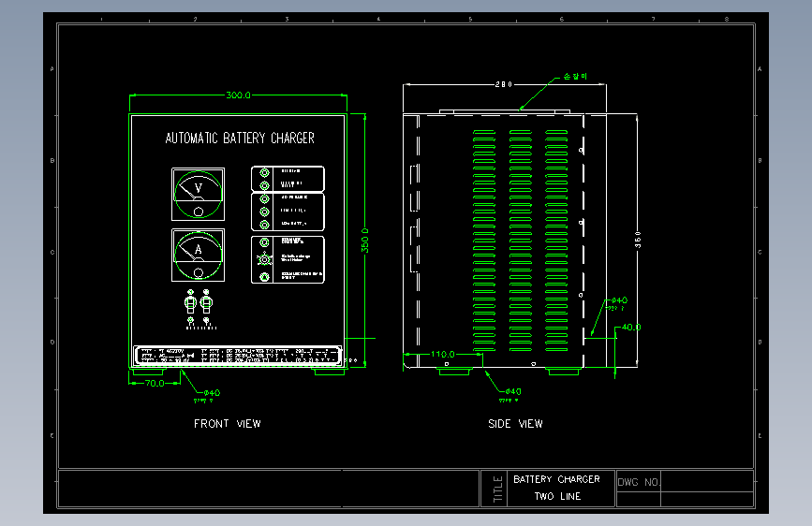The image size is (812, 526).
Task: Select the green 350.0 front view height dimension
Action: pos(365,241)
